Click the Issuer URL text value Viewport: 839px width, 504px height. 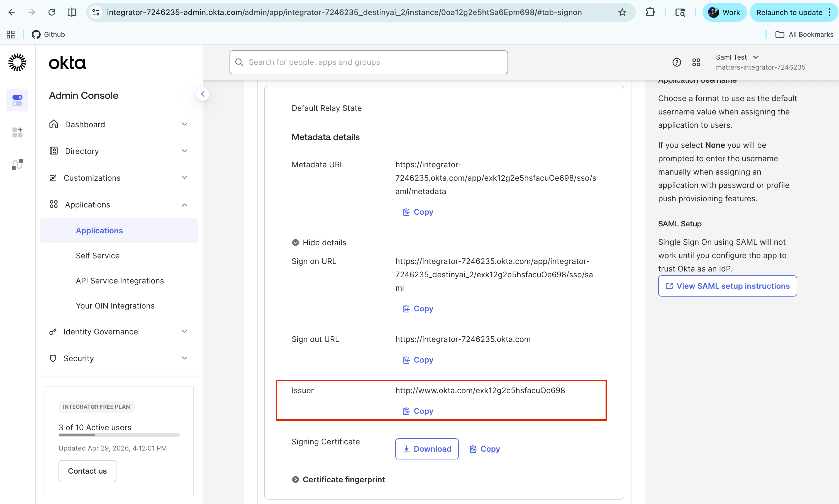click(x=480, y=391)
